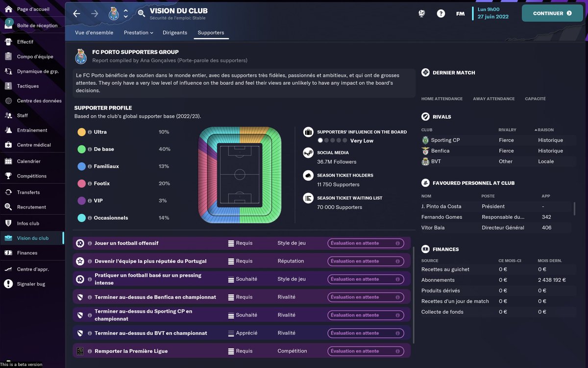
Task: Open Compétitions trophy icon
Action: tap(8, 176)
